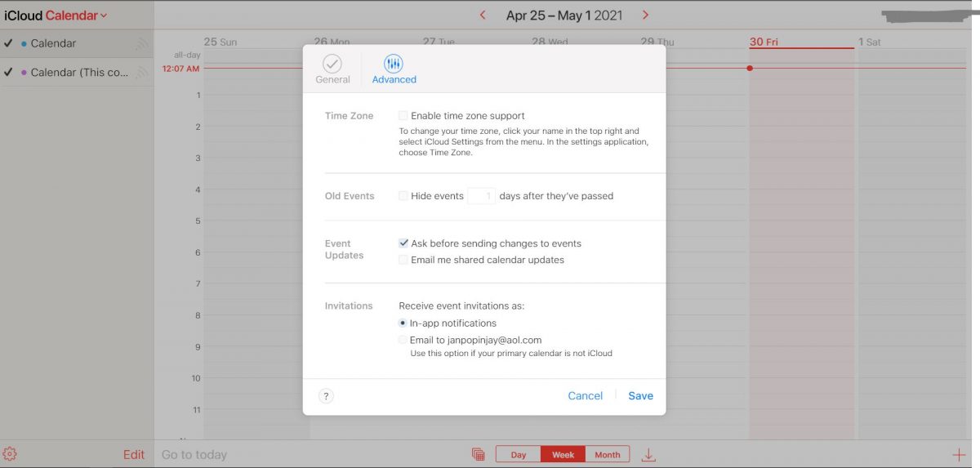Uncheck Ask before sending changes to events
This screenshot has width=980, height=468.
403,243
